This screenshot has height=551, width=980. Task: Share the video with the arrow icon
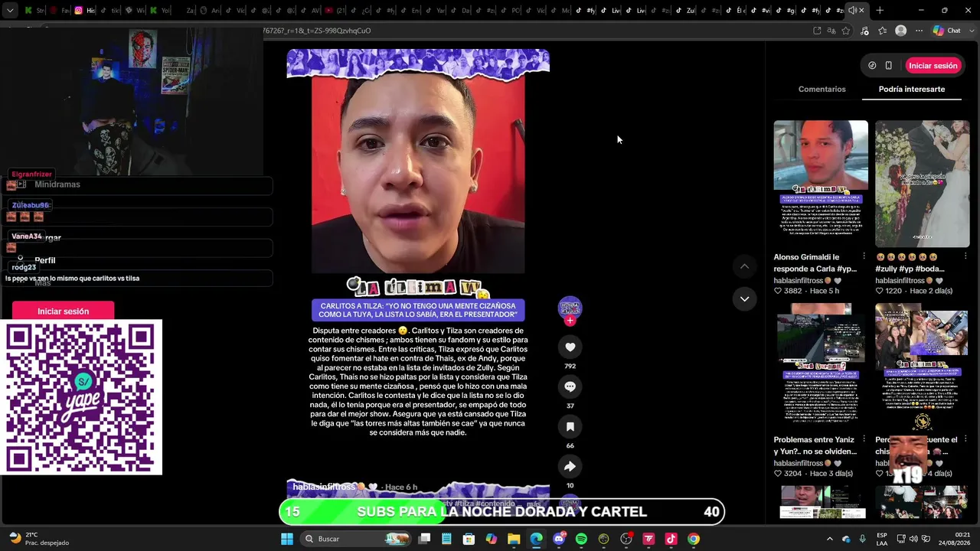coord(570,466)
